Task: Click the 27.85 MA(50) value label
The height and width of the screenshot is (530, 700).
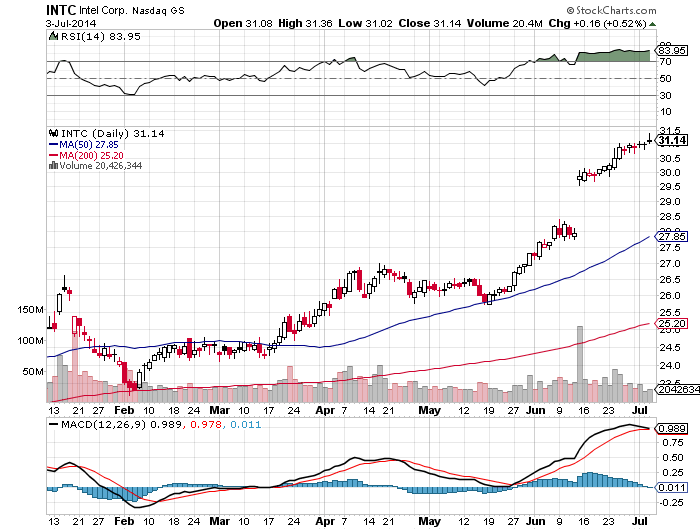Action: click(x=671, y=237)
